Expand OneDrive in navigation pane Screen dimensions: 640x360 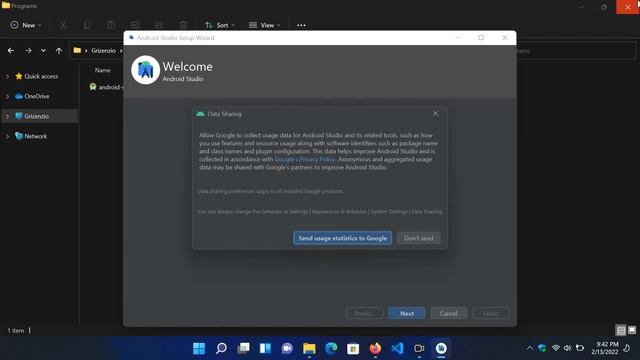point(7,96)
